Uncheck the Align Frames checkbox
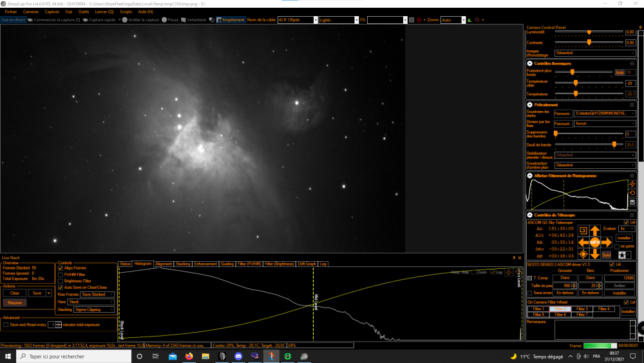644x363 pixels. 61,268
